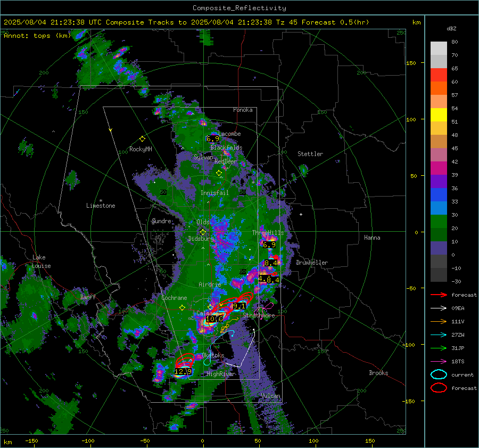Viewport: 479px width, 448px height.
Task: Click the 100 tick on the horizontal axis
Action: [313, 441]
